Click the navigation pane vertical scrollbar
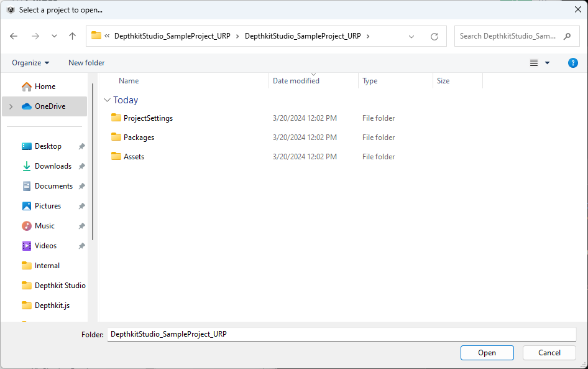The width and height of the screenshot is (588, 369). [x=93, y=162]
